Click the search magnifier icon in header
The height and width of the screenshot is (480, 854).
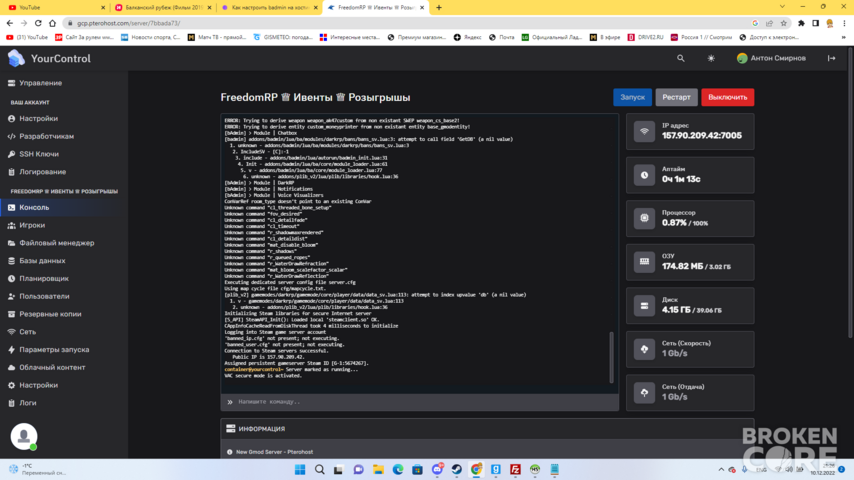[x=680, y=58]
